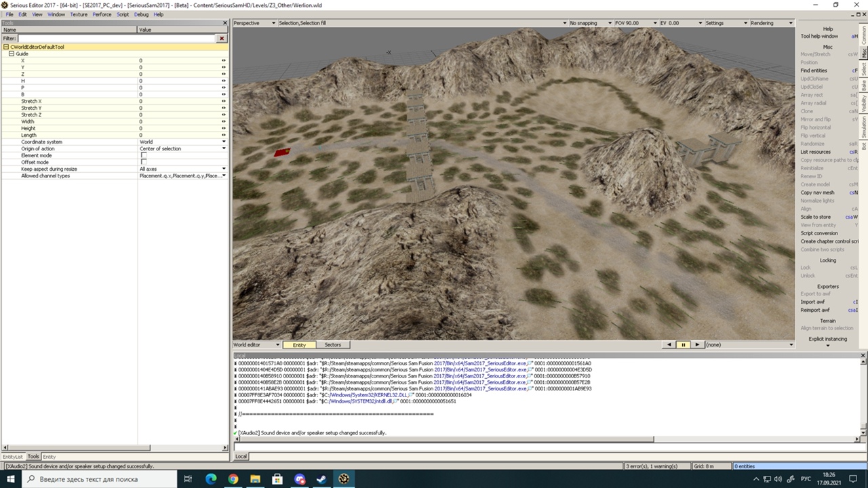The image size is (868, 488).
Task: Click the spinner arrows for Width
Action: (223, 121)
